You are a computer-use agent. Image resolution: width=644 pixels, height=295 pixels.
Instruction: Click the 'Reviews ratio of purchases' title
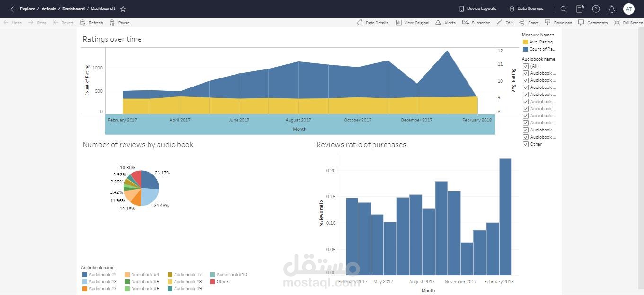coord(361,145)
